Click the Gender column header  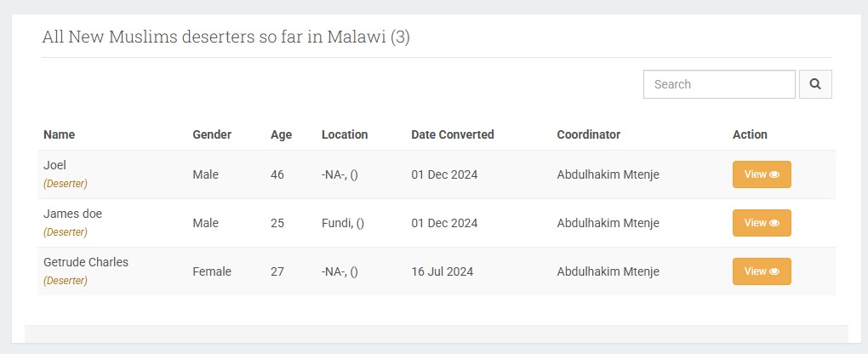[x=212, y=134]
